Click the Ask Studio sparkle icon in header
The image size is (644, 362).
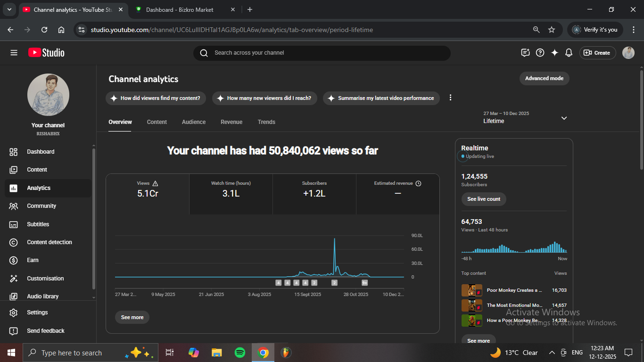coord(554,53)
